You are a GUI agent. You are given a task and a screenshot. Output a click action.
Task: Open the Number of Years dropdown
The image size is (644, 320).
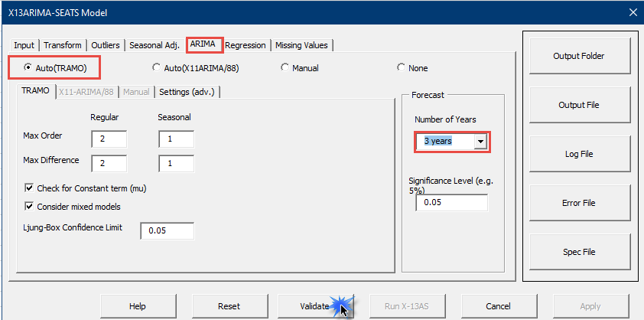click(480, 142)
